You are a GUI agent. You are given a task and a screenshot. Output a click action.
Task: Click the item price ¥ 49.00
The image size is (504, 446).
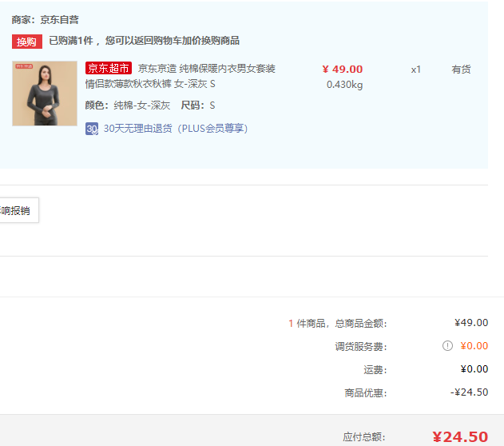tap(343, 69)
